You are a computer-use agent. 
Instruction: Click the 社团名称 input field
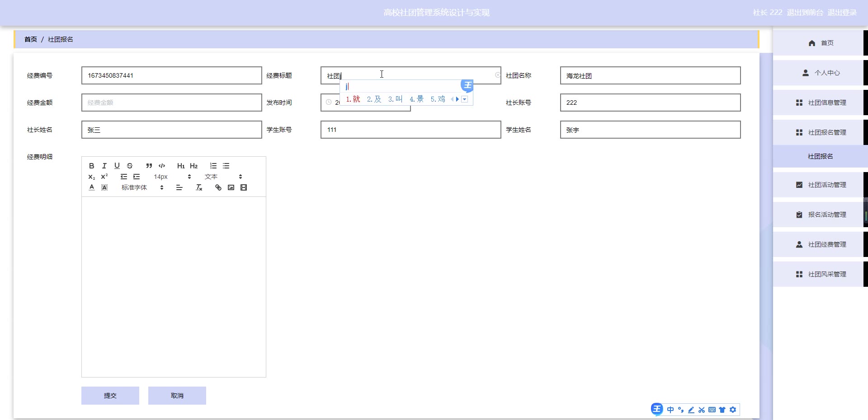[x=651, y=75]
